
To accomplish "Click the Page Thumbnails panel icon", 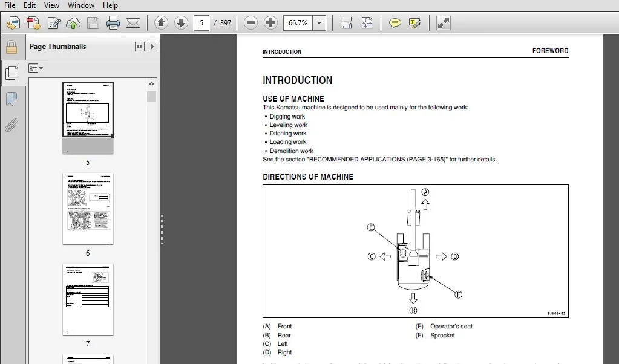I will 12,73.
